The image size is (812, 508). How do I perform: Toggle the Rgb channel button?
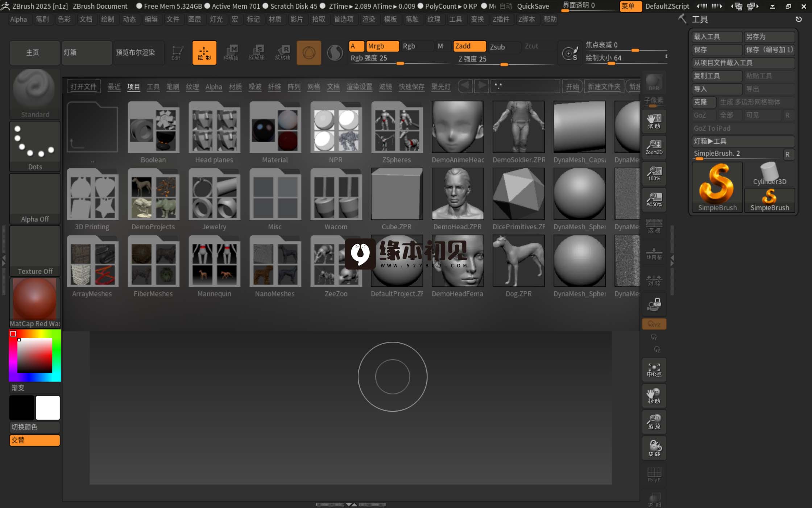[x=417, y=46]
